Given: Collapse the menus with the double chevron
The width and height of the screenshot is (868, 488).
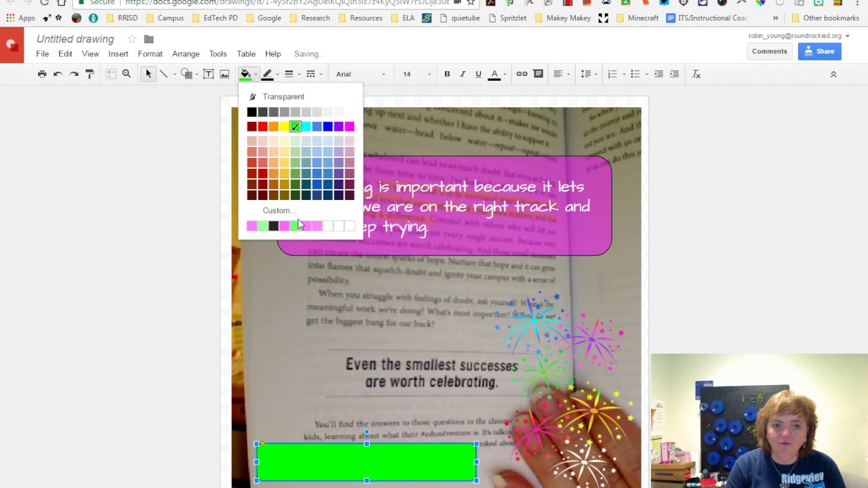Looking at the screenshot, I should point(833,74).
